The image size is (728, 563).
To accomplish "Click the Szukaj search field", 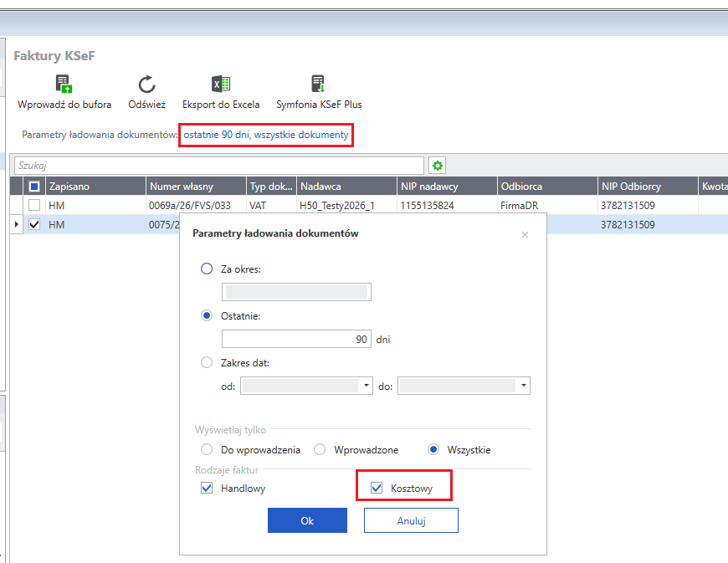I will [219, 166].
